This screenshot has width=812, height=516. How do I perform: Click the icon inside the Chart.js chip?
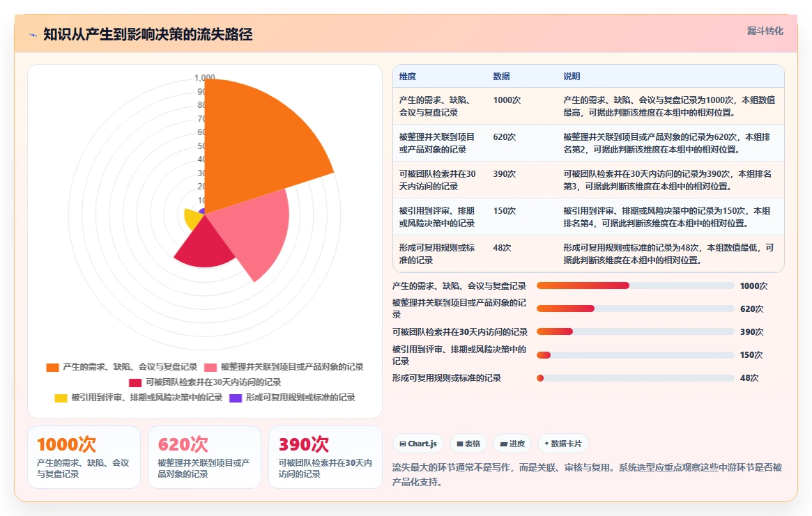pos(403,444)
